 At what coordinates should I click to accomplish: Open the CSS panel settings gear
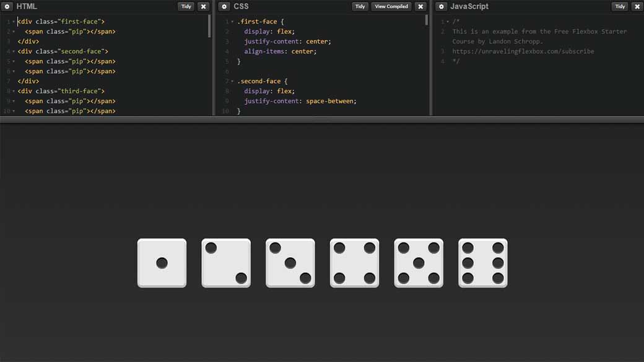(x=224, y=6)
